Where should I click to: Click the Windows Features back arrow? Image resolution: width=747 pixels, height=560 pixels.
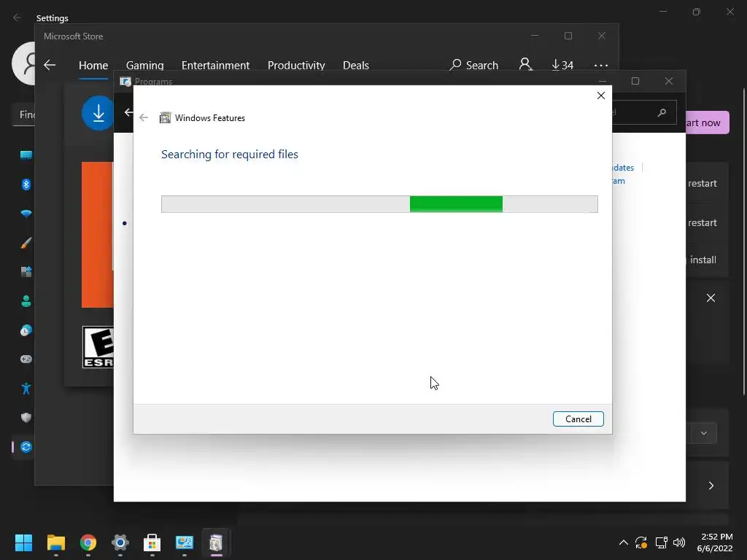coord(144,117)
